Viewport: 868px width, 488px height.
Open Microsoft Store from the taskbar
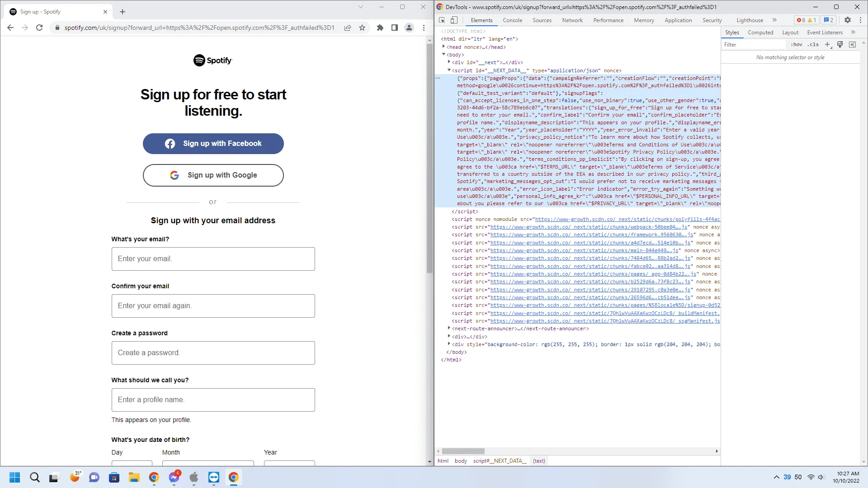114,477
